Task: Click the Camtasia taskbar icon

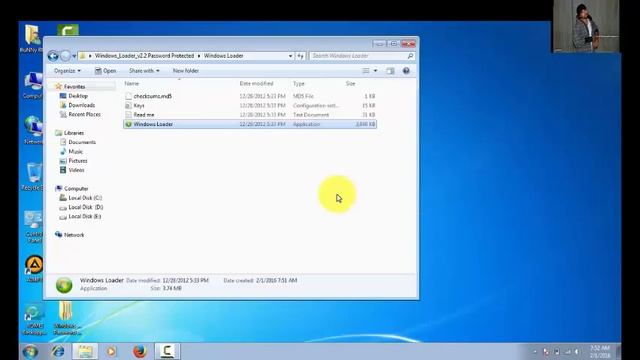Action: click(x=167, y=351)
